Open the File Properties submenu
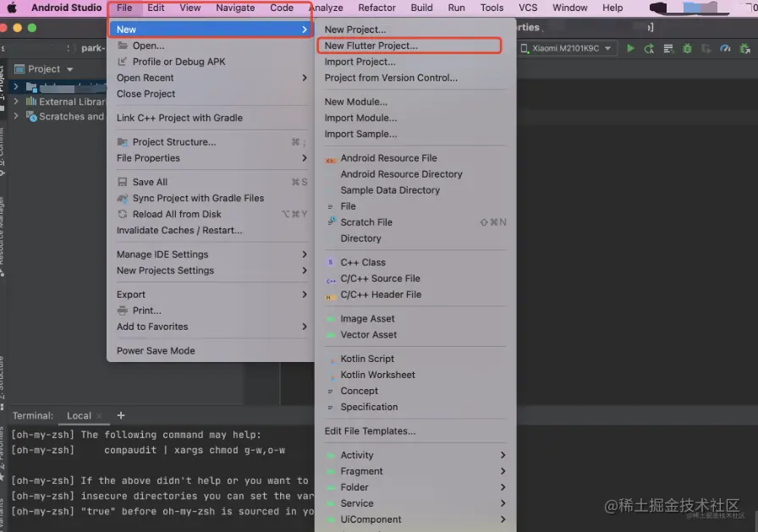Image resolution: width=758 pixels, height=532 pixels. pyautogui.click(x=211, y=158)
